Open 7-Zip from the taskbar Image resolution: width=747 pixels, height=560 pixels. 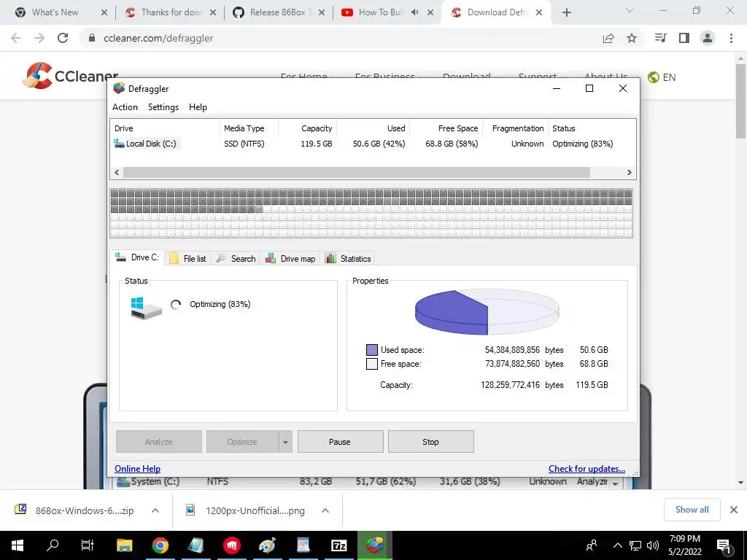click(338, 545)
